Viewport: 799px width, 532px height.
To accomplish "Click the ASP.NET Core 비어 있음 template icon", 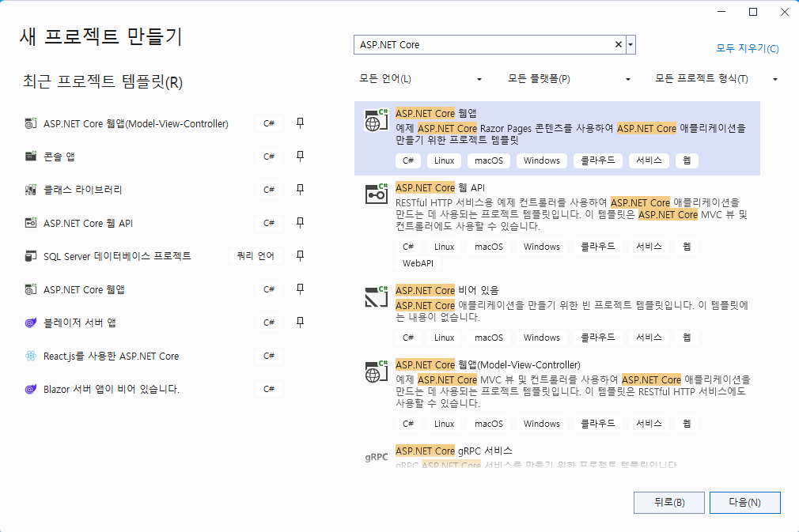I will click(x=376, y=296).
